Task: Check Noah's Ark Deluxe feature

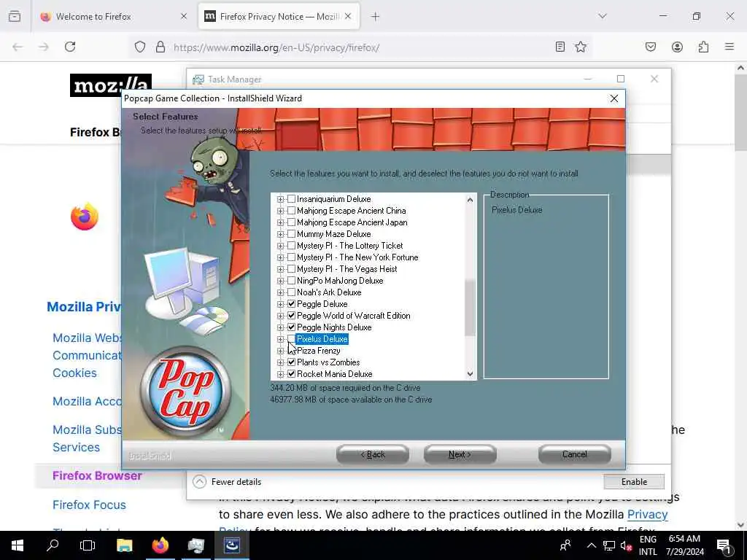Action: [x=292, y=292]
